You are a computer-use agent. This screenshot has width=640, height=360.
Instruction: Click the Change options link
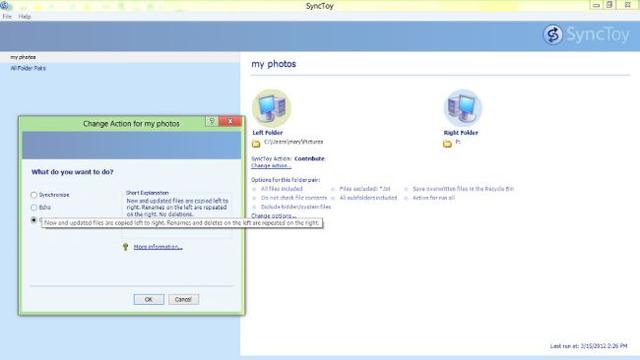tap(273, 216)
